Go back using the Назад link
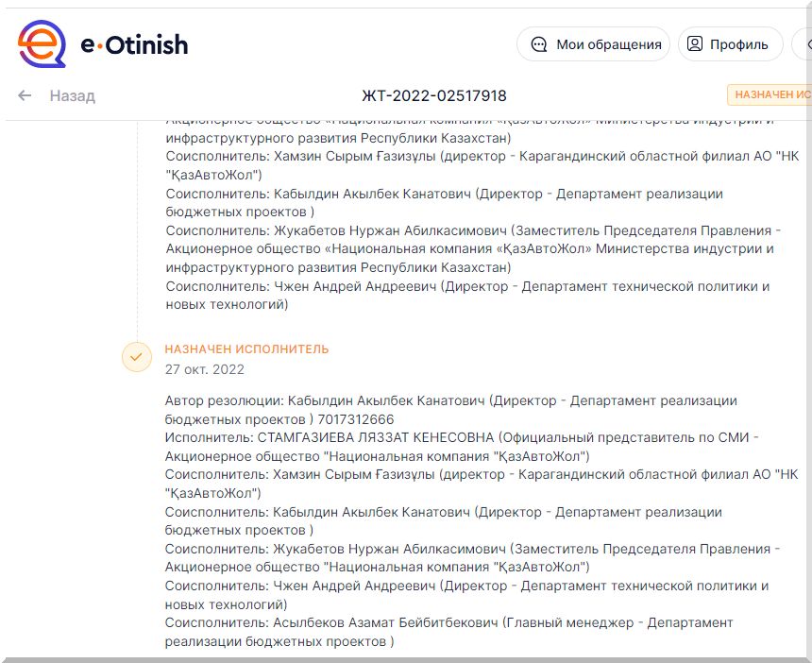Image resolution: width=812 pixels, height=663 pixels. click(57, 95)
